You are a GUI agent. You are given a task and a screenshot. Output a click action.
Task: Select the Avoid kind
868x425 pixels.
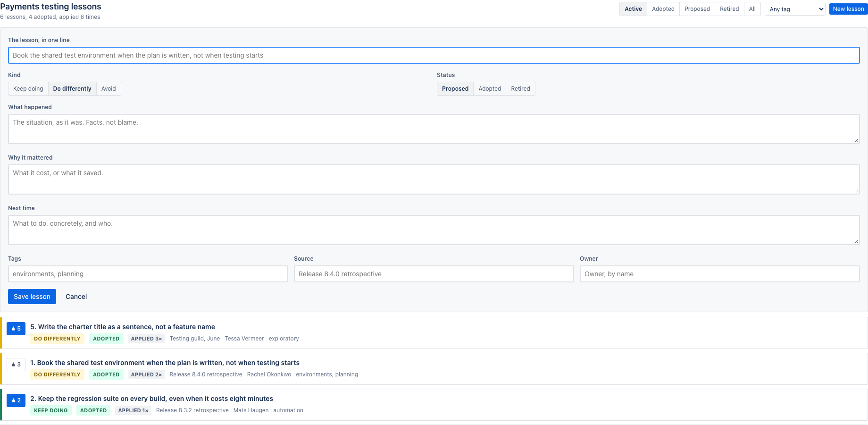point(108,89)
